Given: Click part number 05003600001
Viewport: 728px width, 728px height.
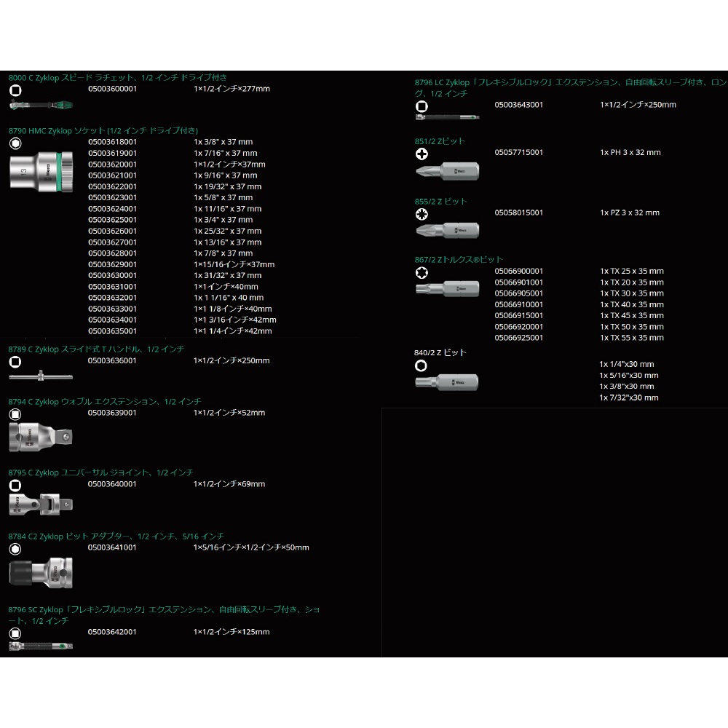Looking at the screenshot, I should tap(113, 89).
